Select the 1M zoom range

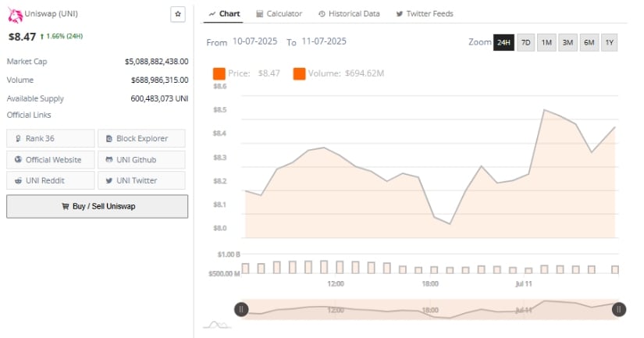(x=546, y=42)
